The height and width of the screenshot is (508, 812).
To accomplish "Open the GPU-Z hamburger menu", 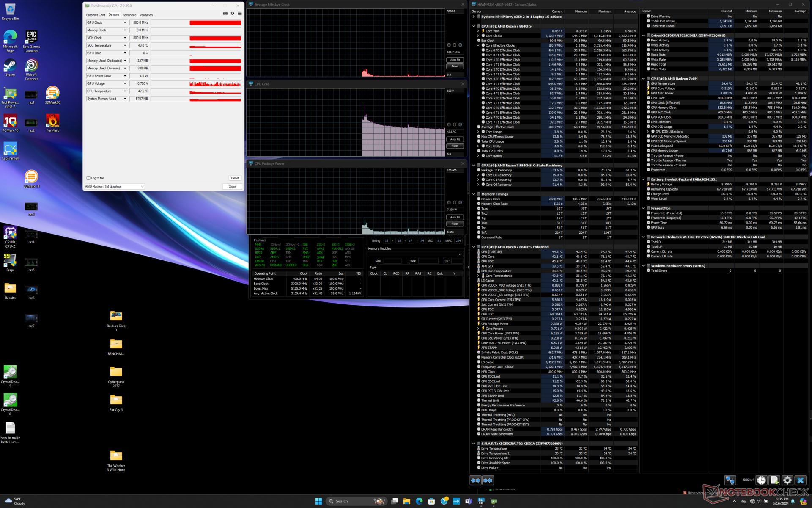I will (240, 14).
